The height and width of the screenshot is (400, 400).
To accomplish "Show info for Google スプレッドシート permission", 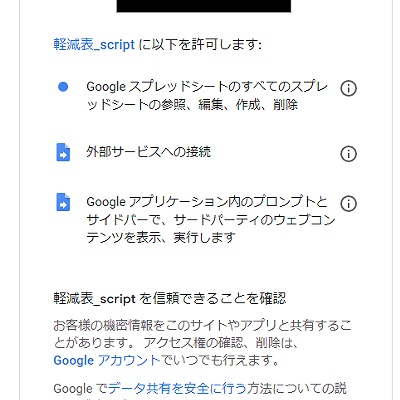I will point(348,88).
